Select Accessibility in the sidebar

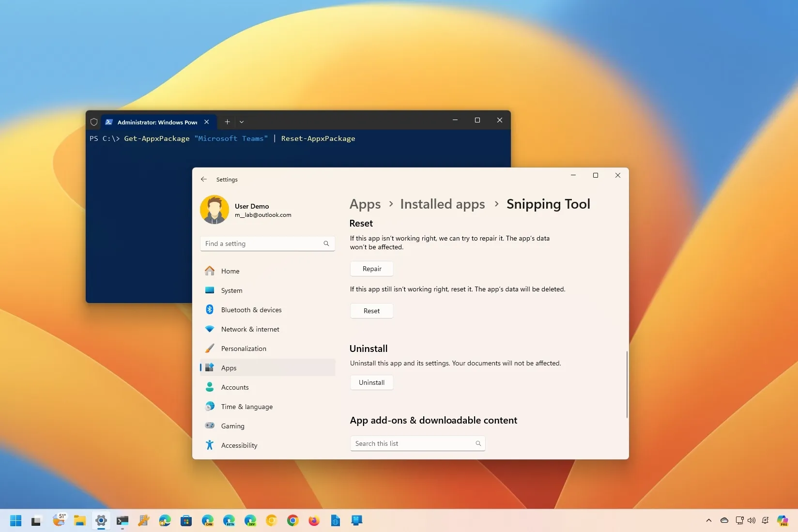click(x=239, y=445)
